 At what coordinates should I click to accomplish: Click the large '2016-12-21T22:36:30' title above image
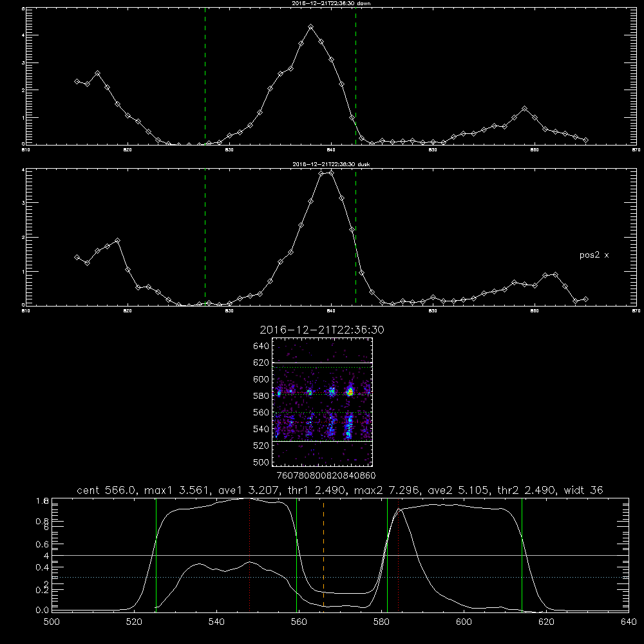point(322,330)
